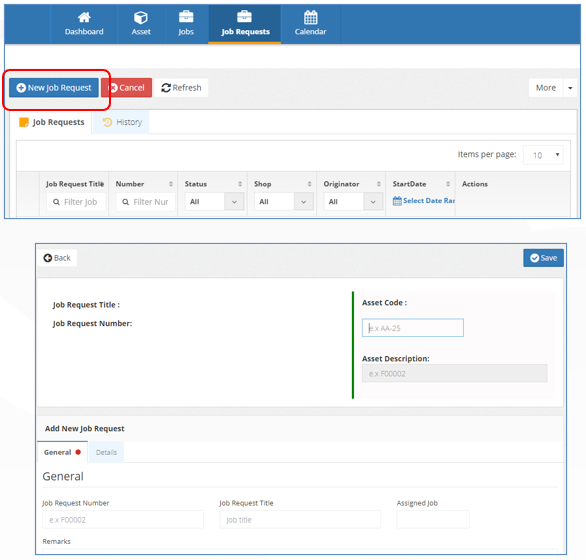Click the calendar icon beside Select Date Range

[397, 201]
